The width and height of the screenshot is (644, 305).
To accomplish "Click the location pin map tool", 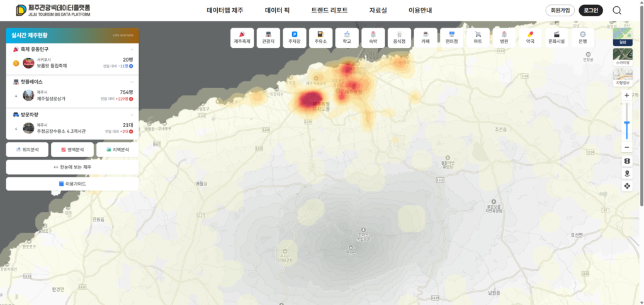I will 626,174.
